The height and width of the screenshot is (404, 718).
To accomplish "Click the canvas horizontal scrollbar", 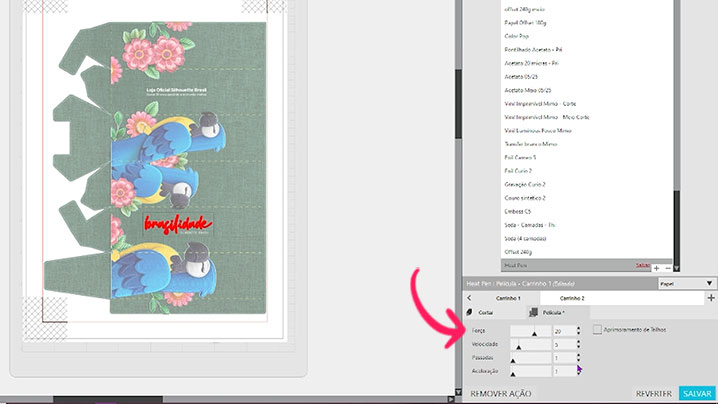I will (x=108, y=400).
